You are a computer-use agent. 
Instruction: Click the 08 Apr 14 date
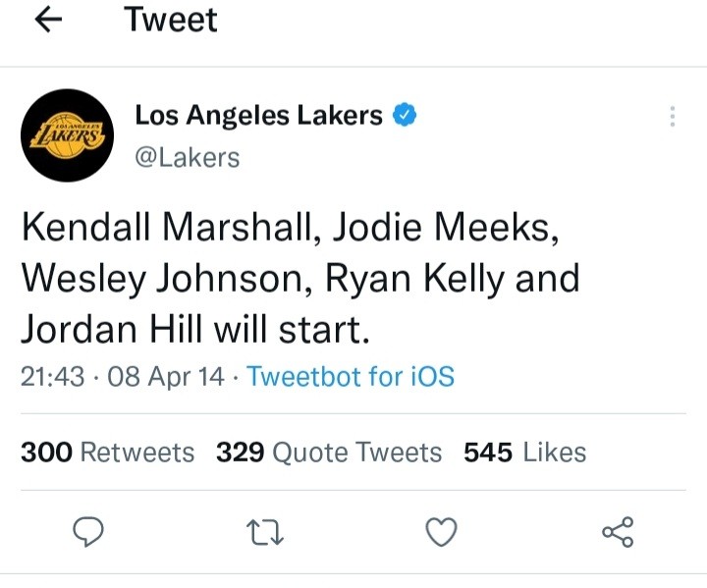165,376
